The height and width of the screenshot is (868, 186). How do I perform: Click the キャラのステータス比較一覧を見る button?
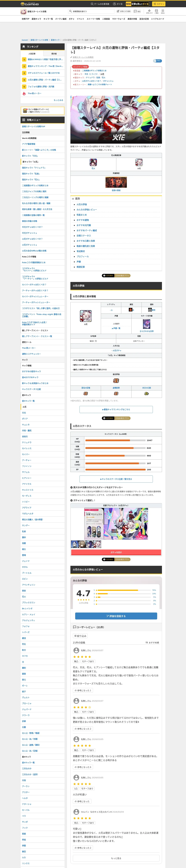pos(116,479)
